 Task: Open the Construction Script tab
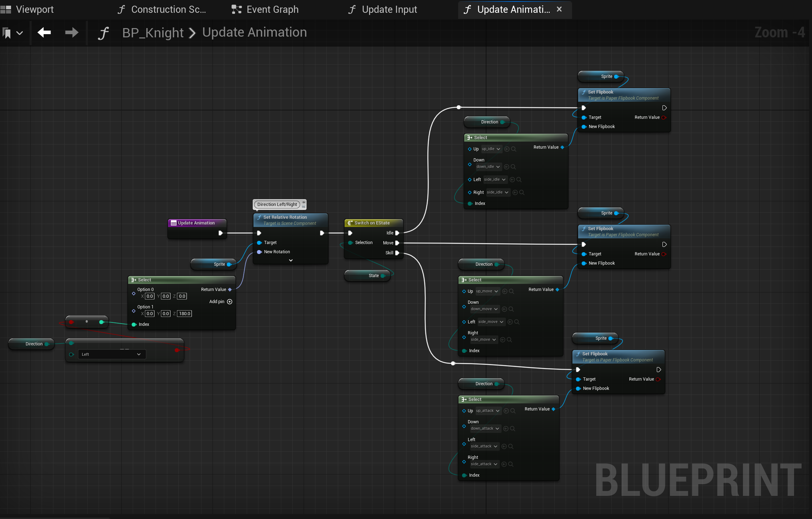162,10
